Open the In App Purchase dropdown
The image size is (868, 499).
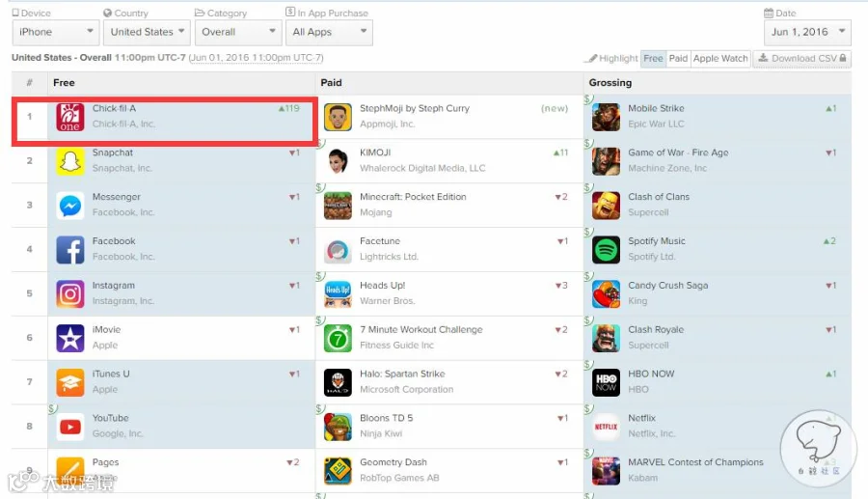[329, 32]
